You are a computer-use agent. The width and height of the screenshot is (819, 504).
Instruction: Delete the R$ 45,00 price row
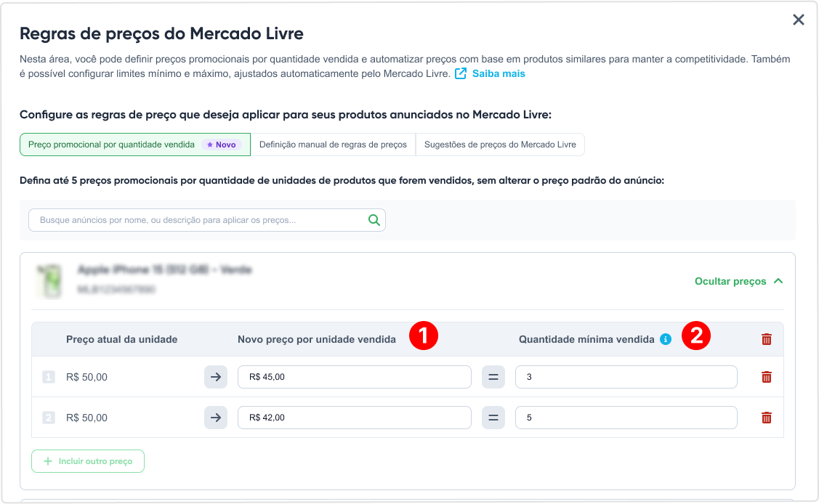tap(766, 377)
